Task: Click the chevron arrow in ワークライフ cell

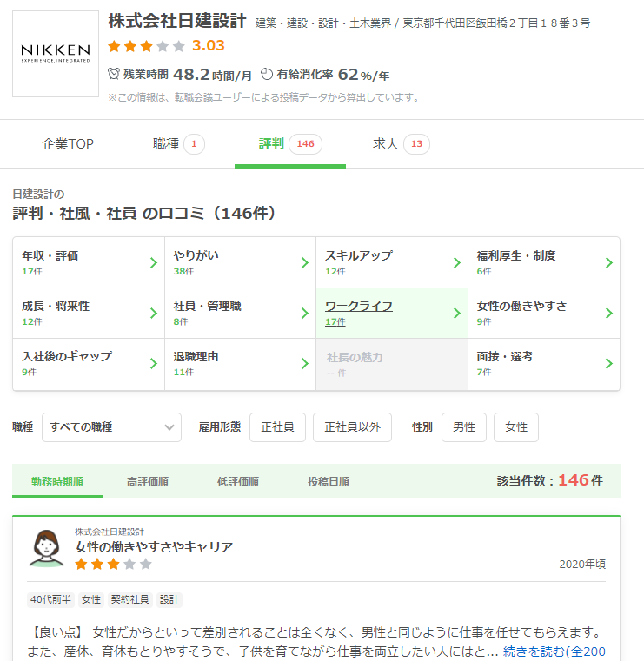Action: [x=457, y=313]
